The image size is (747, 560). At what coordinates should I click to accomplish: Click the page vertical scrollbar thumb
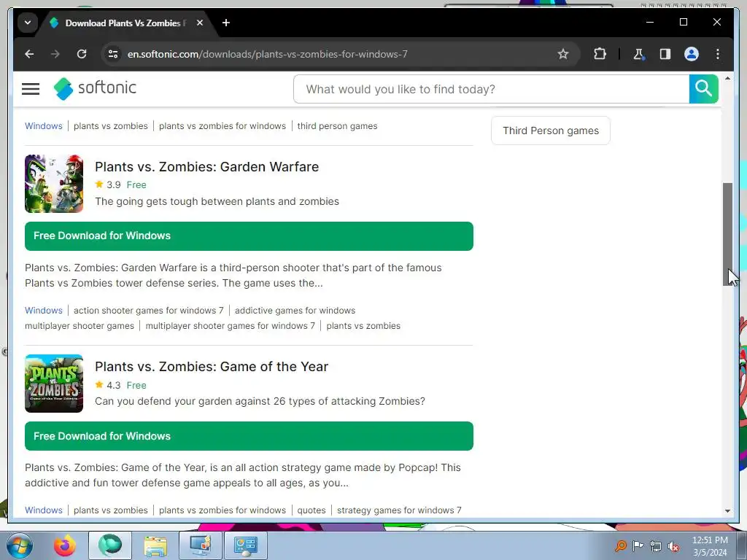pos(727,234)
